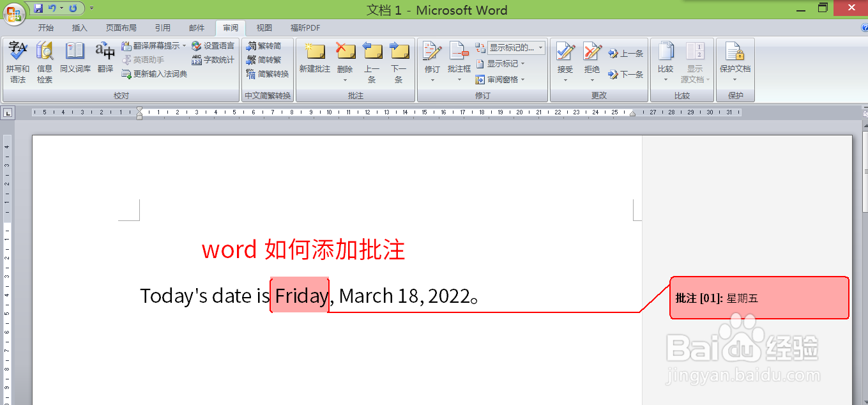The width and height of the screenshot is (868, 405).
Task: Click the heading word 如何添加批注
Action: (x=335, y=249)
